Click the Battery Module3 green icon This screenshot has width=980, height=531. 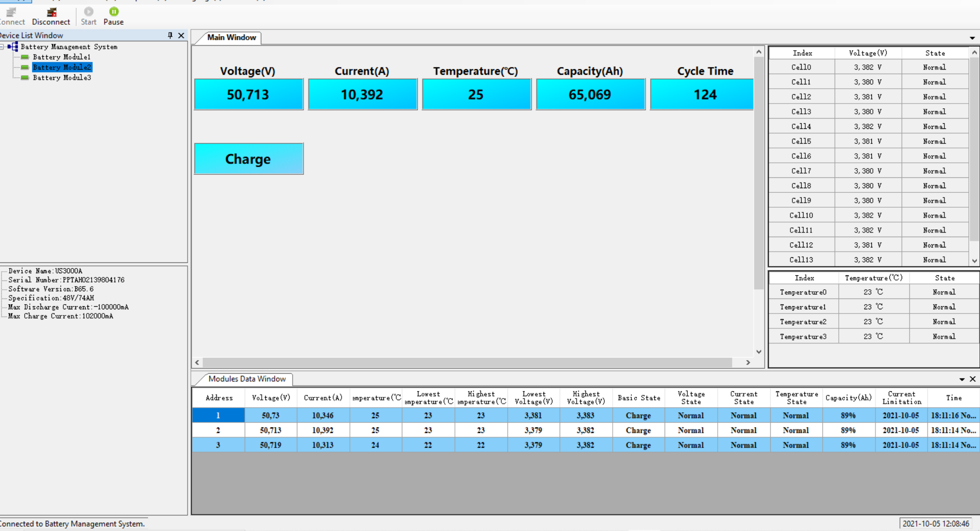point(25,77)
